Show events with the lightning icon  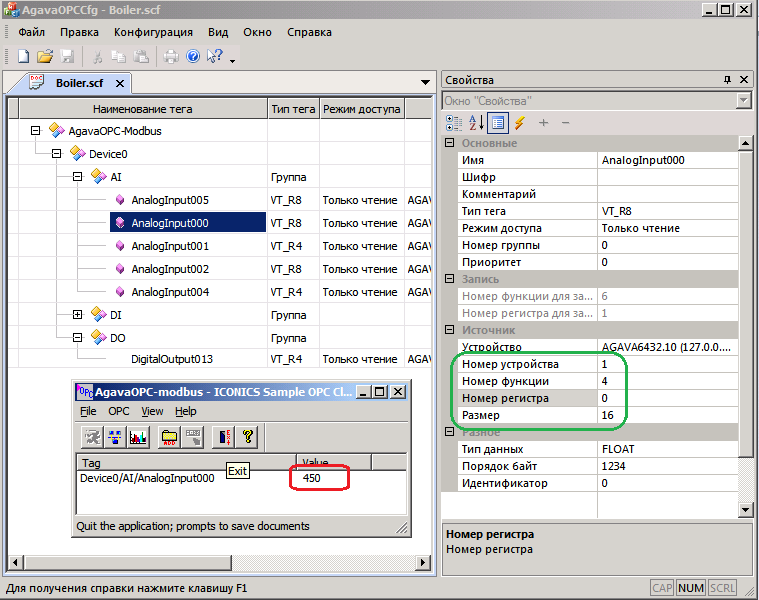(520, 123)
